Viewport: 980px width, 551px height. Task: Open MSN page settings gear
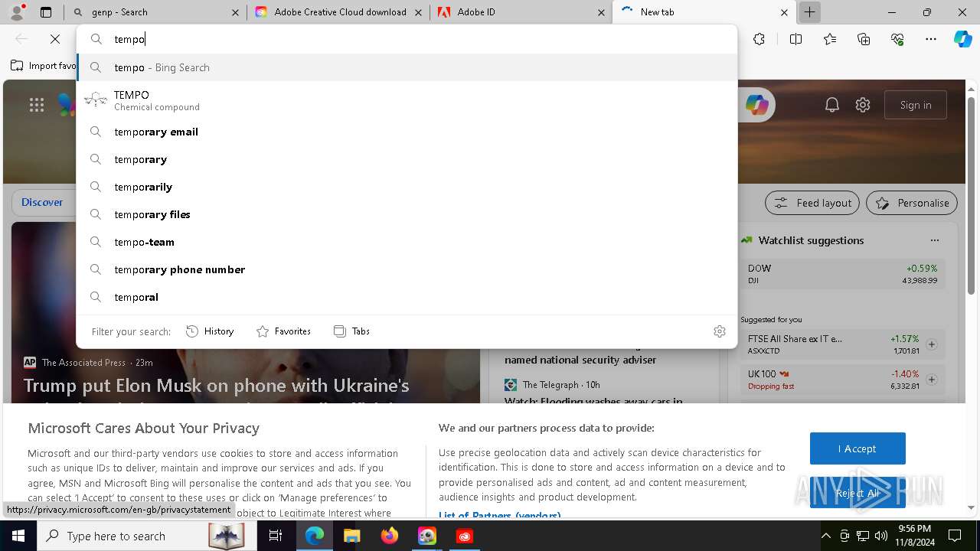863,105
